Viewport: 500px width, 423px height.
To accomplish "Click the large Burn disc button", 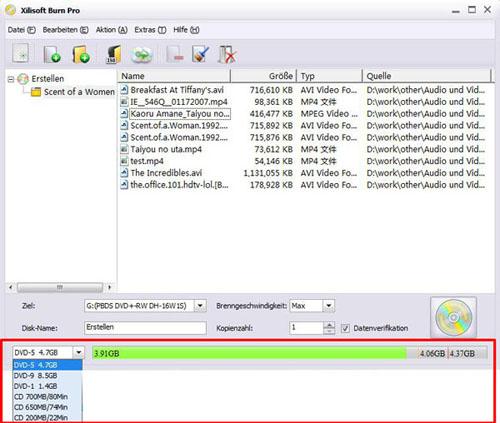I will point(453,317).
